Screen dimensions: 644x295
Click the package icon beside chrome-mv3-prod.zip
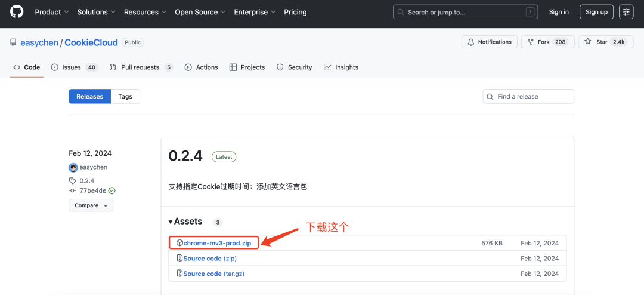coord(179,242)
